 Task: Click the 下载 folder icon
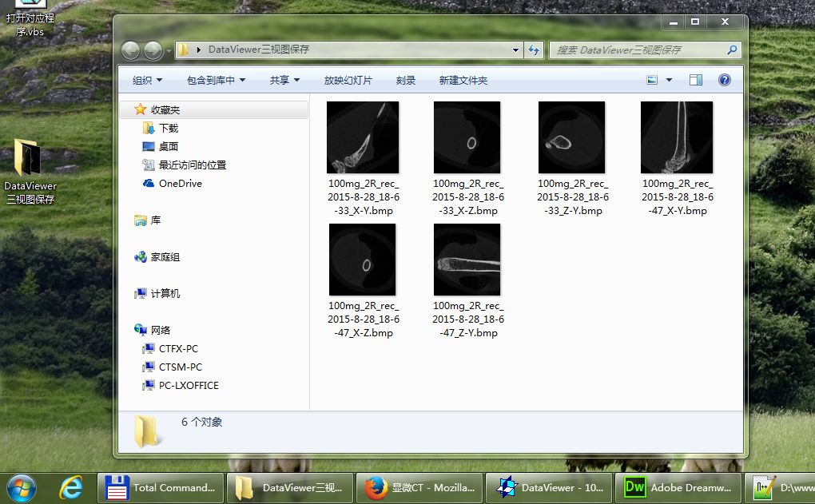click(149, 128)
